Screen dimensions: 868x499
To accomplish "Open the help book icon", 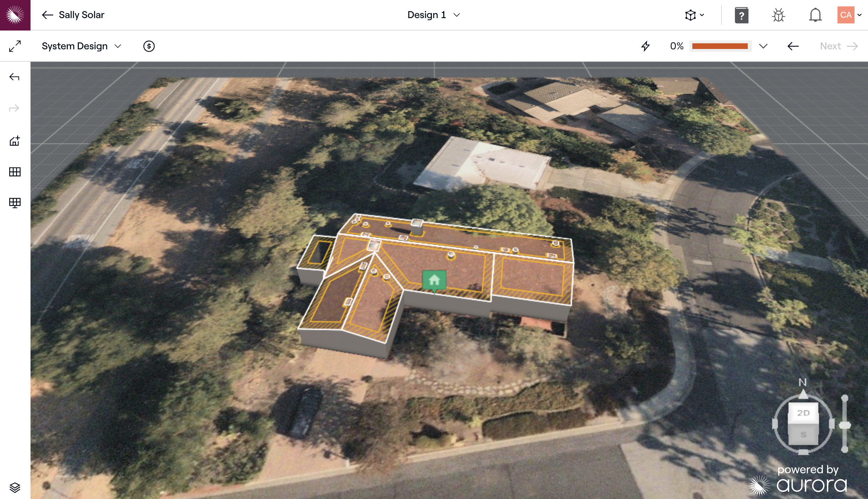I will (x=741, y=15).
